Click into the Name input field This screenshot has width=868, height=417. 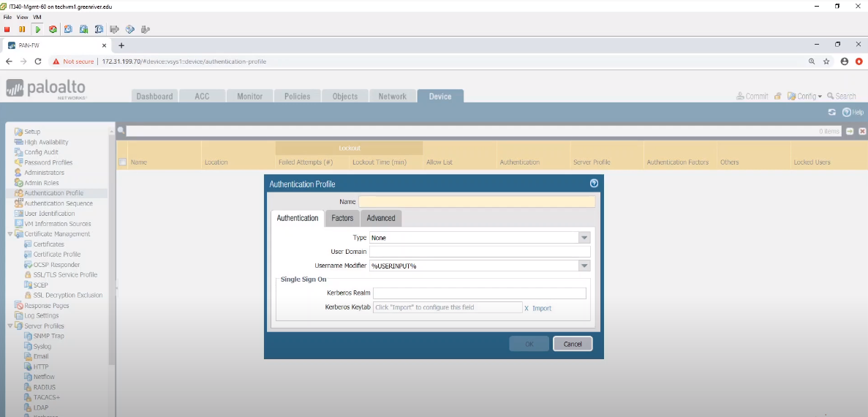click(477, 202)
